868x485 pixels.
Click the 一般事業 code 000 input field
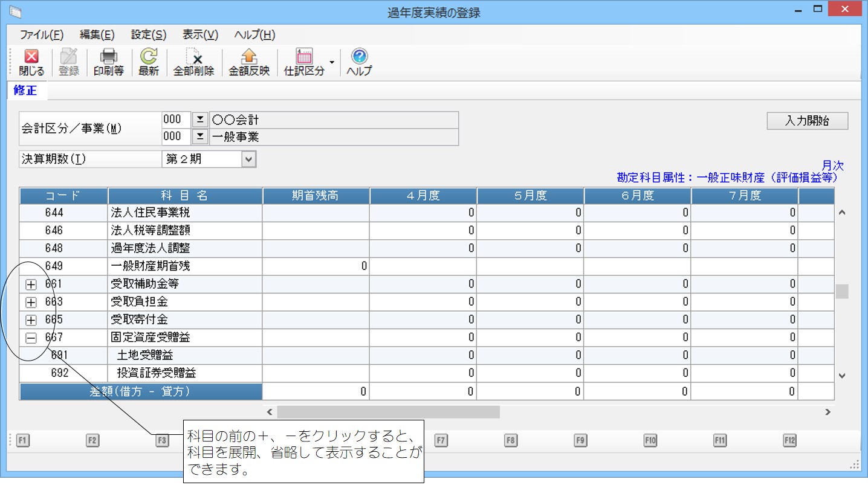click(177, 137)
